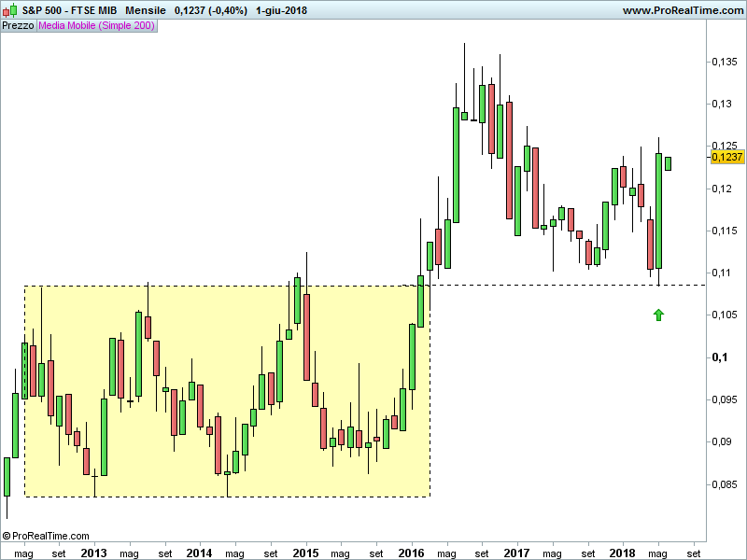The width and height of the screenshot is (747, 560).
Task: Click the 0,12 price axis label
Action: click(721, 189)
